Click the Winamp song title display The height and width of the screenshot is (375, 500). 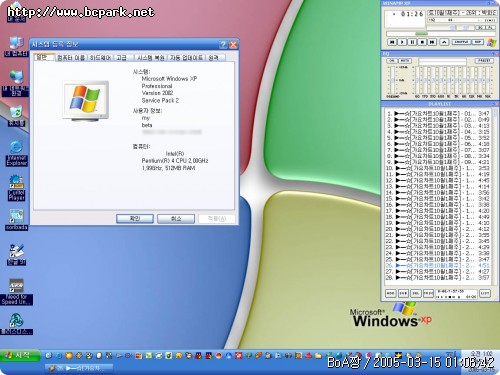pyautogui.click(x=462, y=13)
